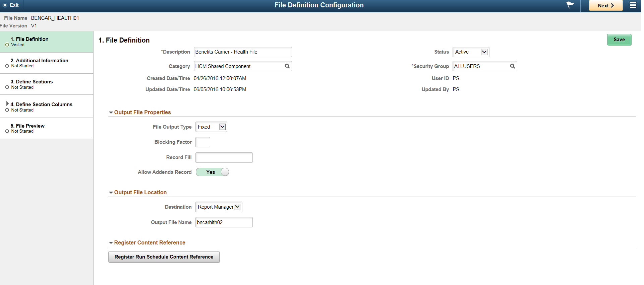This screenshot has width=644, height=285.
Task: Click the Next button
Action: pyautogui.click(x=606, y=5)
